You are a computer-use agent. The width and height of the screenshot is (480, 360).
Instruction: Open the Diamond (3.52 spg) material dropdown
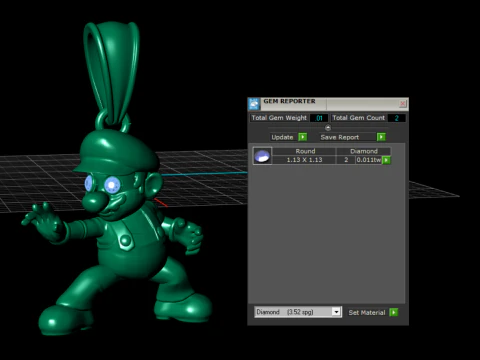298,312
